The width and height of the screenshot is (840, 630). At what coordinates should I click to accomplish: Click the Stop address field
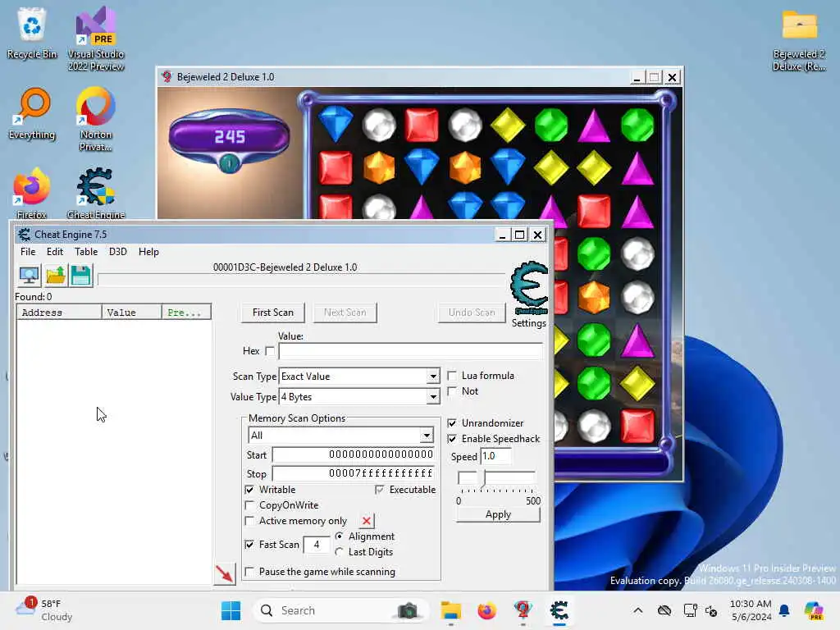[x=354, y=473]
